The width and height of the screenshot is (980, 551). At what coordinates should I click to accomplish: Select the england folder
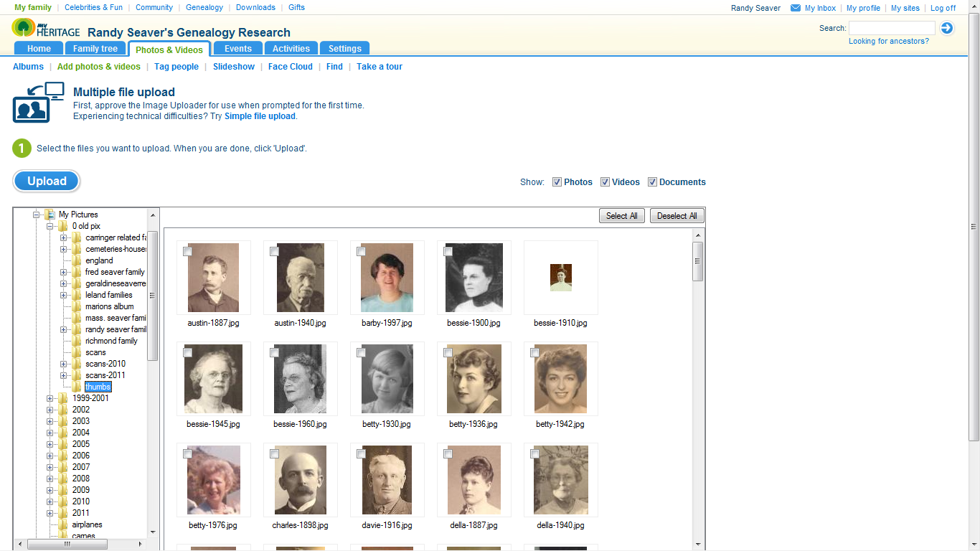[99, 260]
